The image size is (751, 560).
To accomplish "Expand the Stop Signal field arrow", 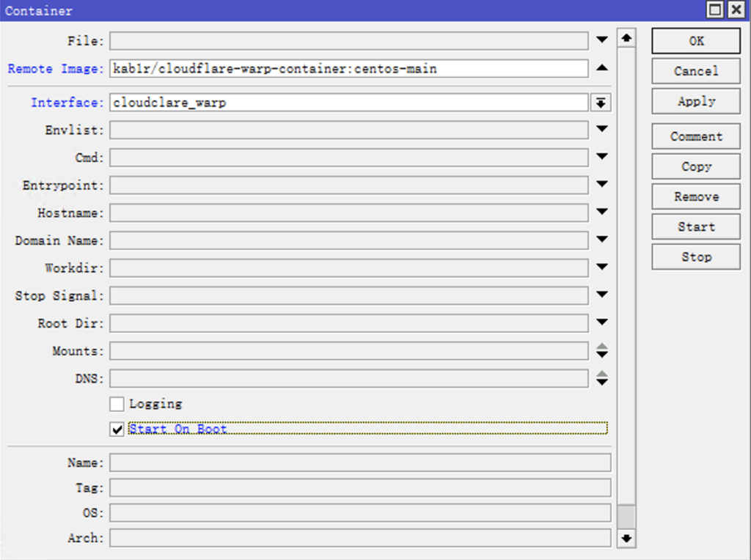I will (601, 295).
